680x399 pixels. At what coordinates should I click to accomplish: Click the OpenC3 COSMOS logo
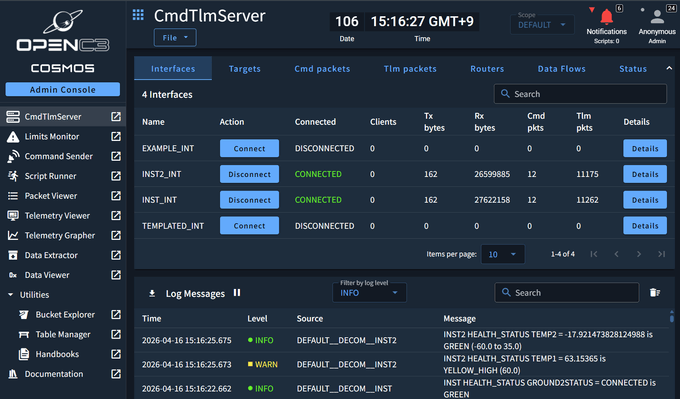63,41
